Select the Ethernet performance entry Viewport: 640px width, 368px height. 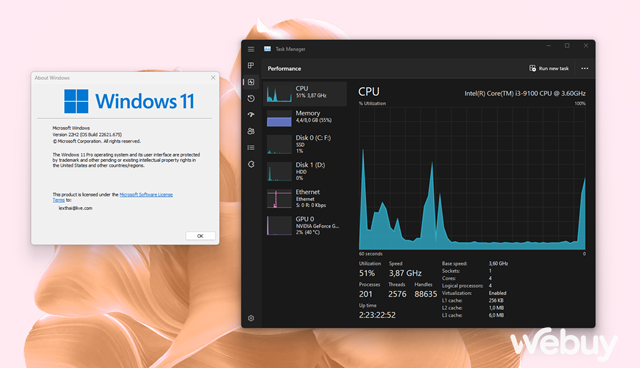(x=305, y=198)
